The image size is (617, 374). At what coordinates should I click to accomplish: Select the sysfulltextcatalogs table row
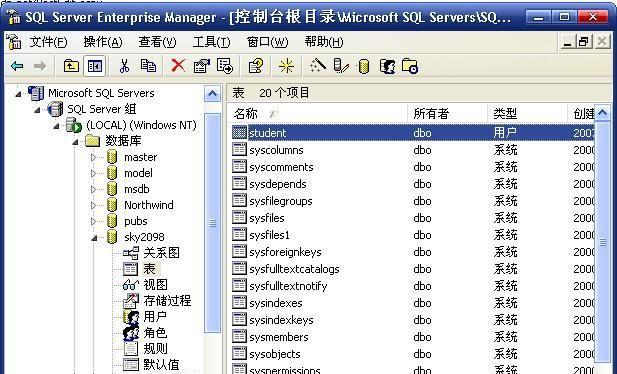click(412, 269)
